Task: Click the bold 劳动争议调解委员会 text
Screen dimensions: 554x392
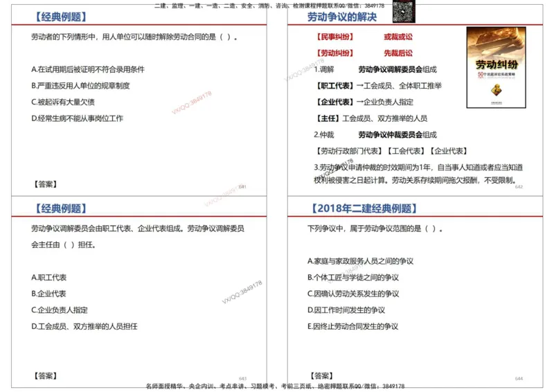Action: [391, 69]
